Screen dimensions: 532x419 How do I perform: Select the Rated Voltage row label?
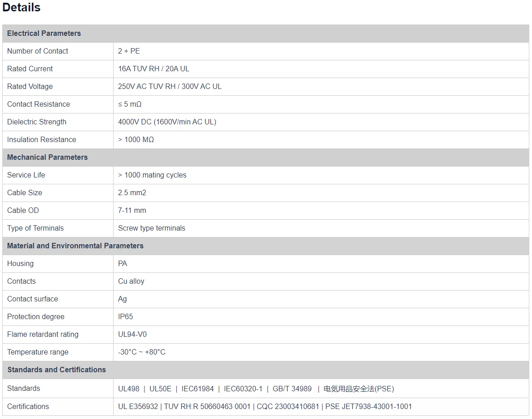(30, 86)
